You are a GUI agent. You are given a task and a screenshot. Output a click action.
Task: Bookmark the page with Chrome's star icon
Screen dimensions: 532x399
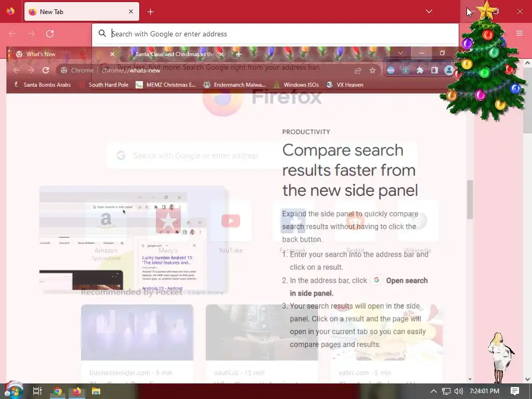click(373, 71)
